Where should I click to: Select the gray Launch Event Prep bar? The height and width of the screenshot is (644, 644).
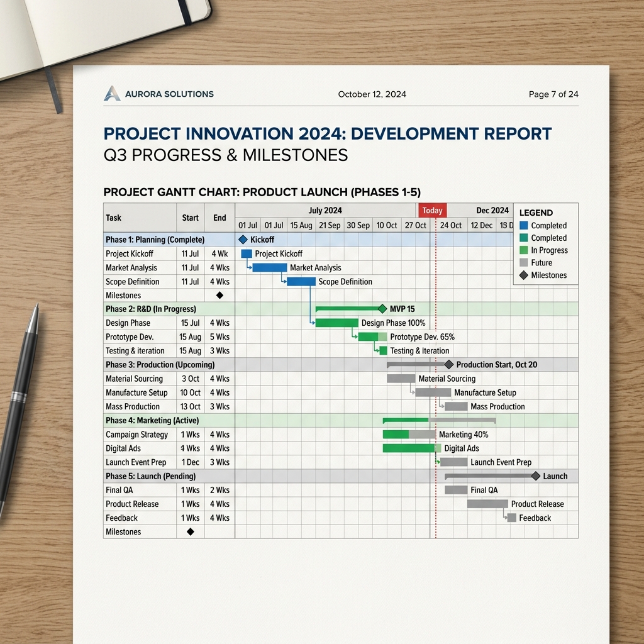(x=454, y=462)
